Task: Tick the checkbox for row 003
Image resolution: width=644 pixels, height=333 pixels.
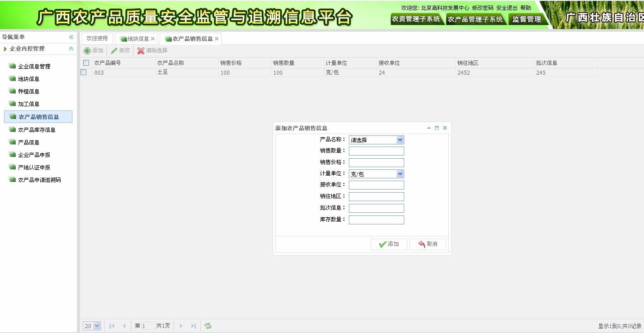Action: coord(84,72)
